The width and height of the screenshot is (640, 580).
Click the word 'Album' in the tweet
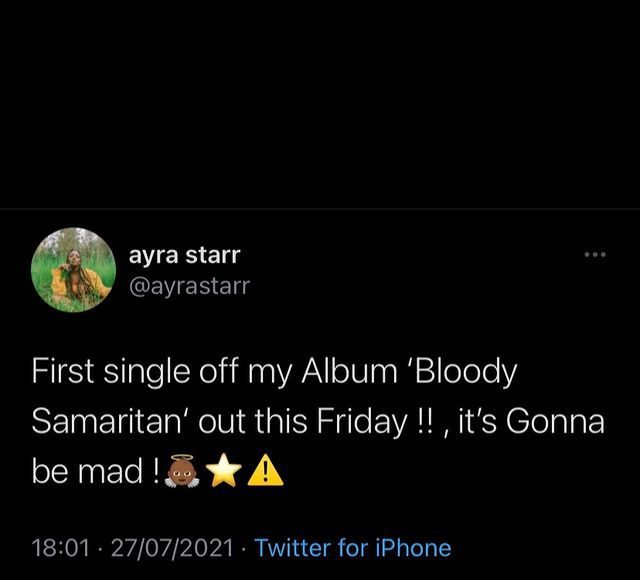click(x=339, y=371)
